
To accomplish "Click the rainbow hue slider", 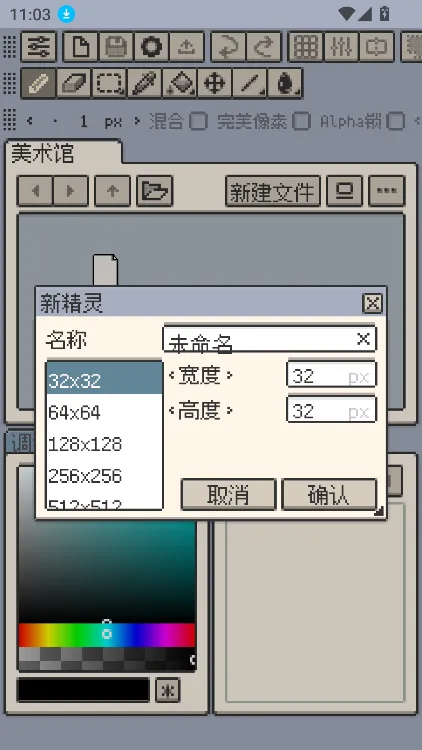I will 107,634.
